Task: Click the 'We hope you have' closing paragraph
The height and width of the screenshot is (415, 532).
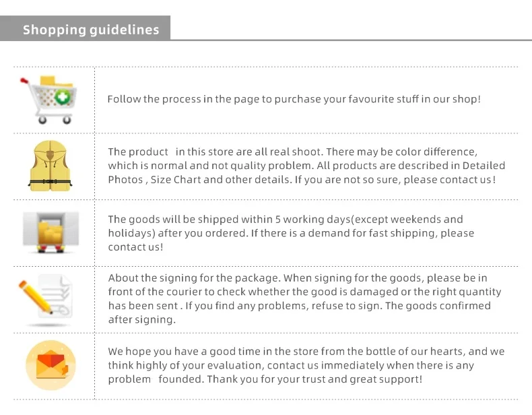Action: pos(306,365)
